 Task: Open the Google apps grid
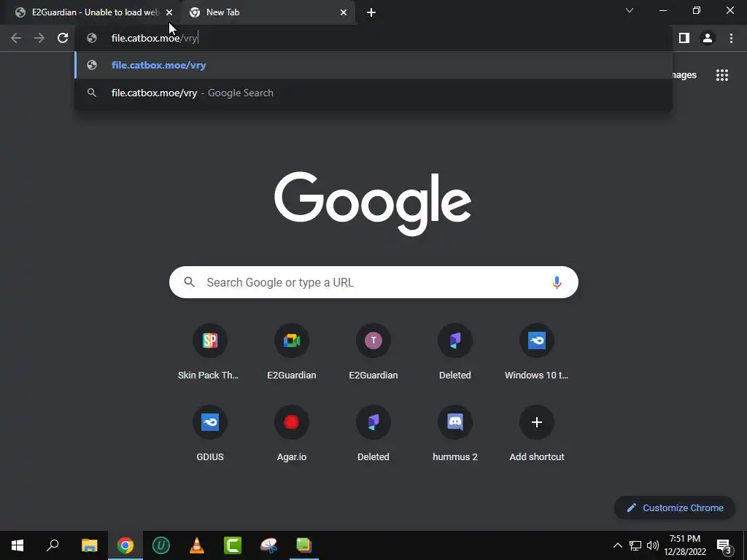(721, 75)
